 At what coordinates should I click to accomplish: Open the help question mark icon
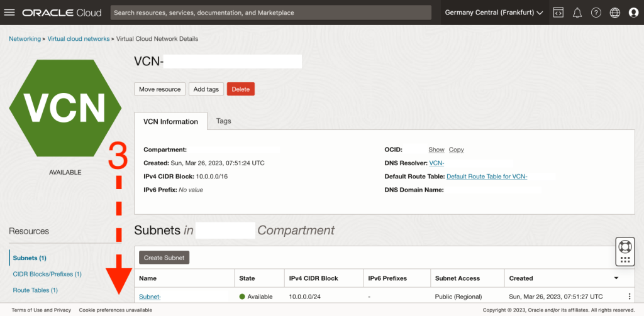click(x=596, y=13)
